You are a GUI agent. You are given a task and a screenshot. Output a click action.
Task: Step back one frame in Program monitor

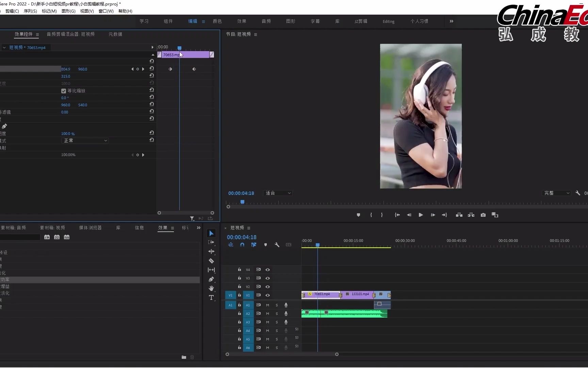(x=409, y=215)
